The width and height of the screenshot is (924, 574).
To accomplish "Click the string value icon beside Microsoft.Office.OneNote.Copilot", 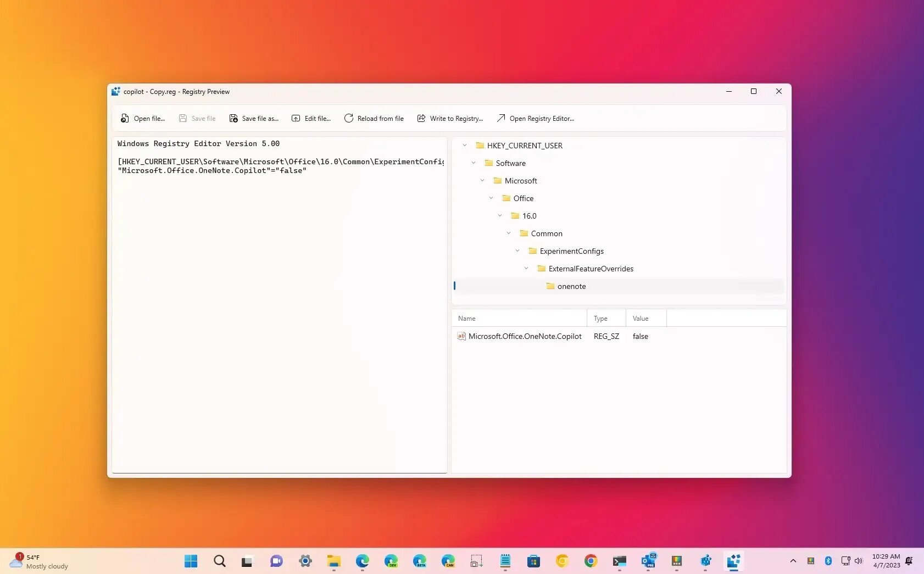I will [461, 336].
